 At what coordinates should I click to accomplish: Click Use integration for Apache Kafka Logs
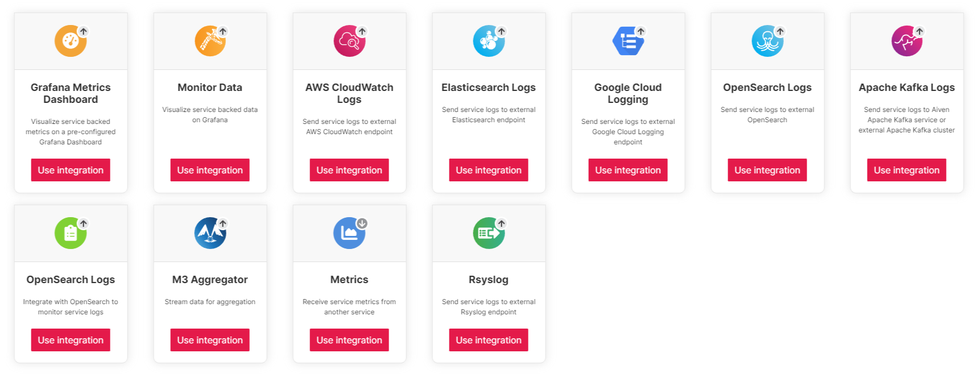(x=907, y=169)
